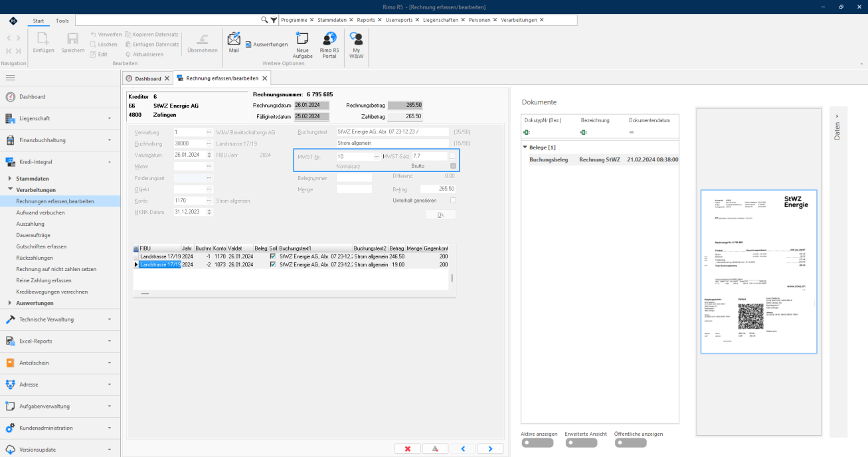Switch to the Tools ribbon tab
The image size is (868, 457).
[62, 21]
